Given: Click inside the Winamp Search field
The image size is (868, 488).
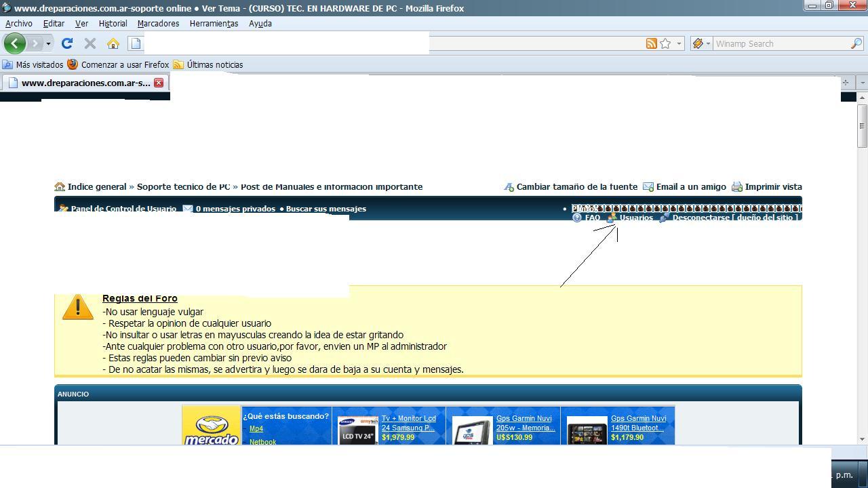Looking at the screenshot, I should pos(780,43).
